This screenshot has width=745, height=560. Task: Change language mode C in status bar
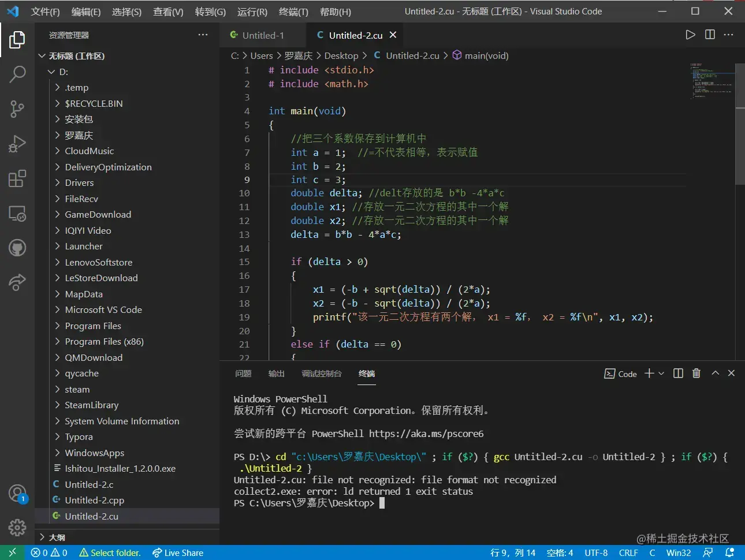click(x=652, y=552)
